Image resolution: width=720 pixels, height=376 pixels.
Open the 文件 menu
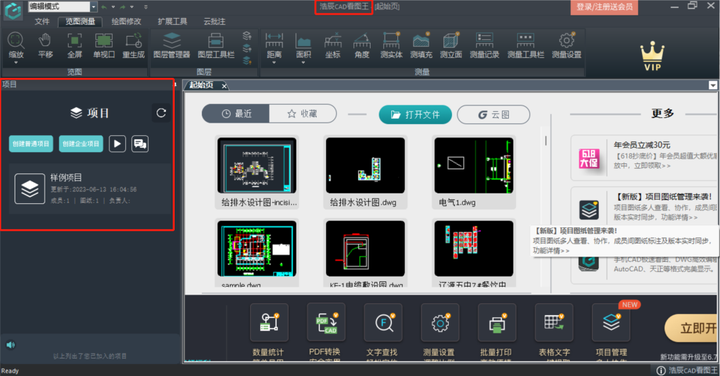(x=42, y=22)
